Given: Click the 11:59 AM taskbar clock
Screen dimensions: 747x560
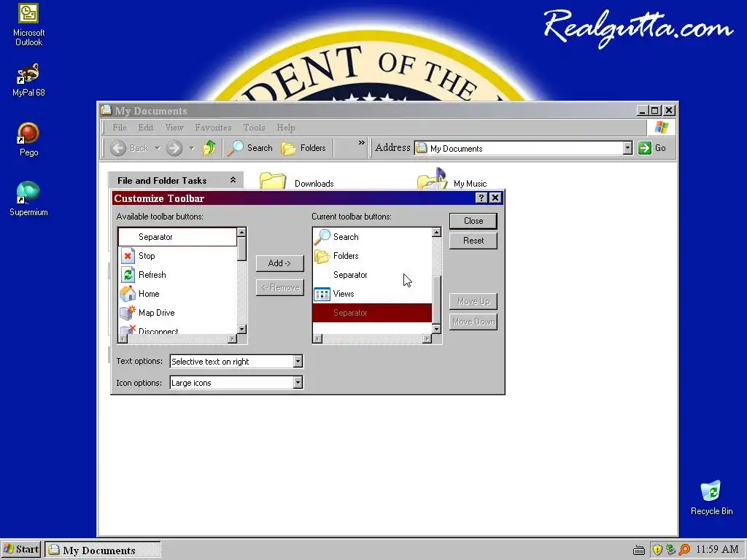Looking at the screenshot, I should tap(717, 550).
